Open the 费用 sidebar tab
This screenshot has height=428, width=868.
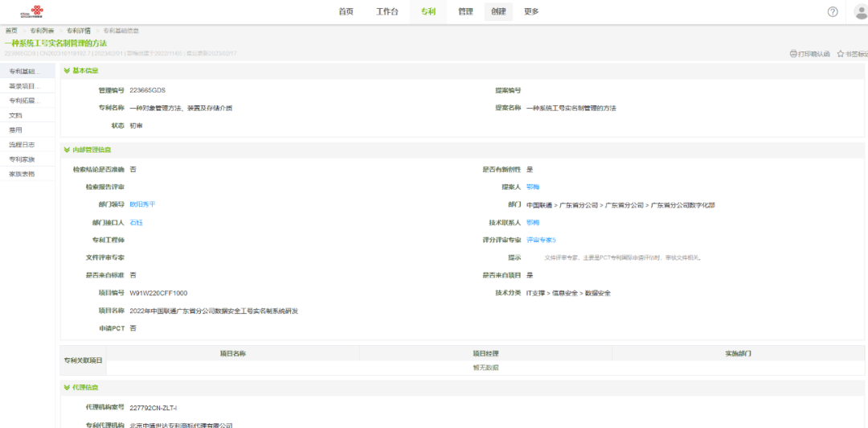(x=27, y=130)
